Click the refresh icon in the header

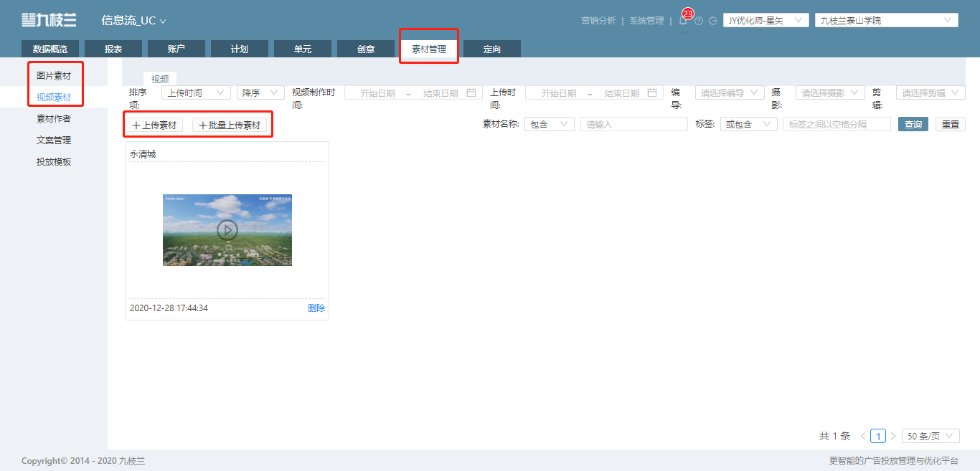pyautogui.click(x=713, y=21)
